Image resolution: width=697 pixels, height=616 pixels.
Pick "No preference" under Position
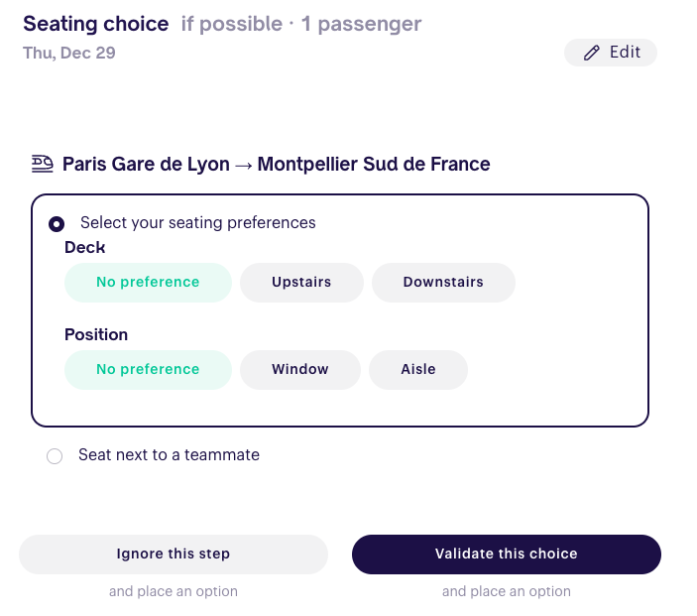tap(148, 370)
